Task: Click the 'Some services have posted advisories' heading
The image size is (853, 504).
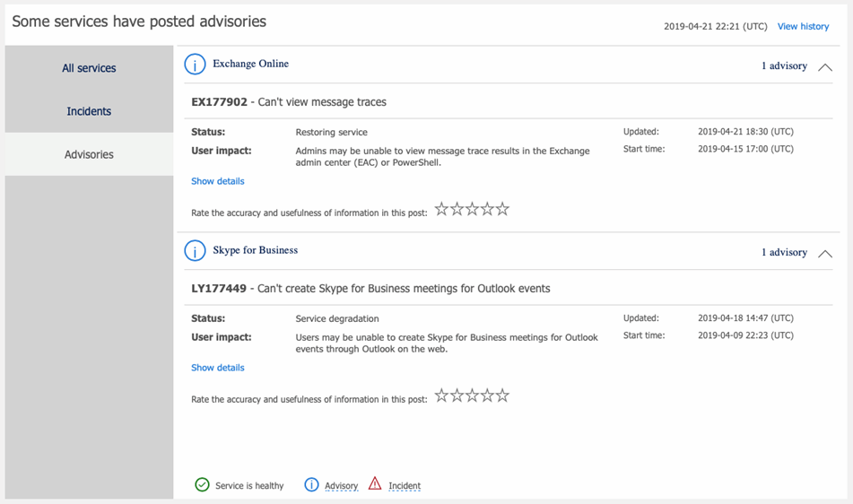Action: 139,22
